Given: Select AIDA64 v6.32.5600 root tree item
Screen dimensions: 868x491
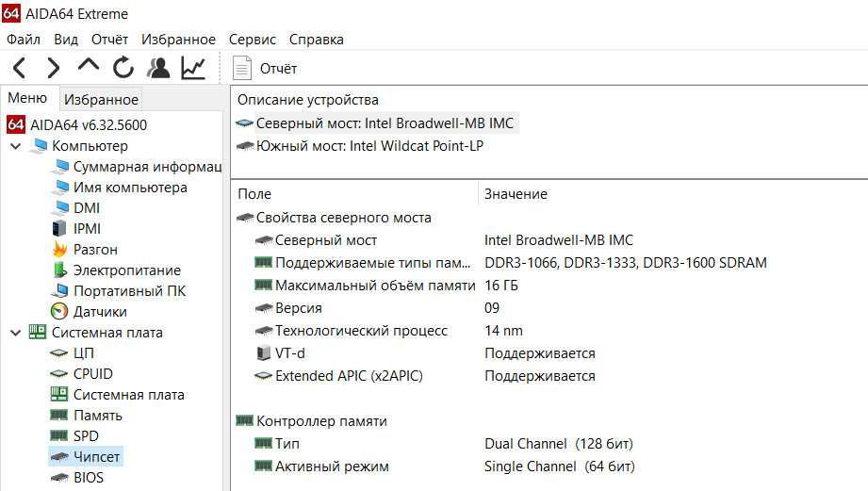Looking at the screenshot, I should pos(77,124).
